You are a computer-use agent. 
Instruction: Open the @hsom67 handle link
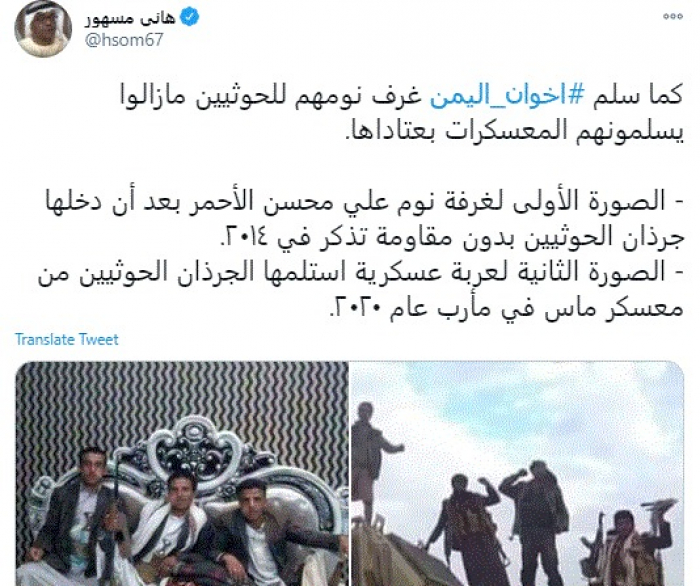click(x=124, y=40)
